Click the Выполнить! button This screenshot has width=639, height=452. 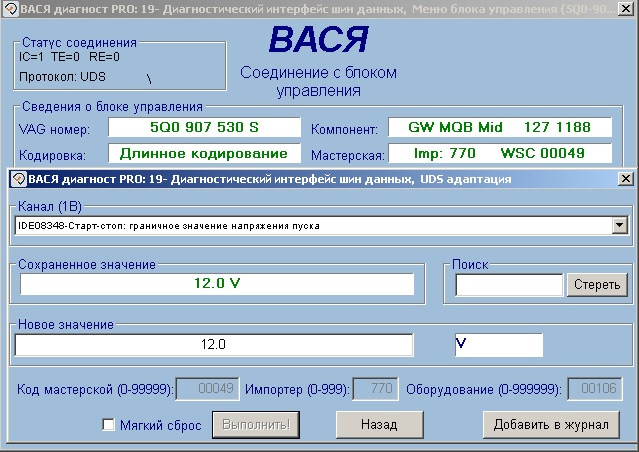256,425
